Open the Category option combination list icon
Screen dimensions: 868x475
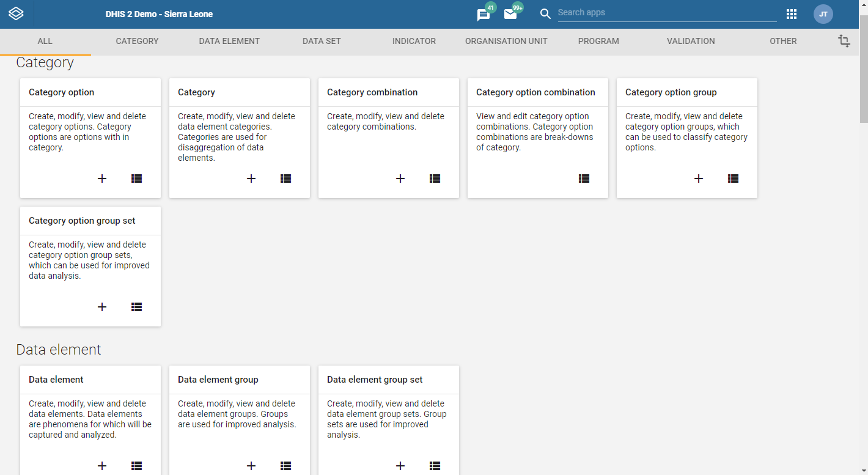click(584, 179)
